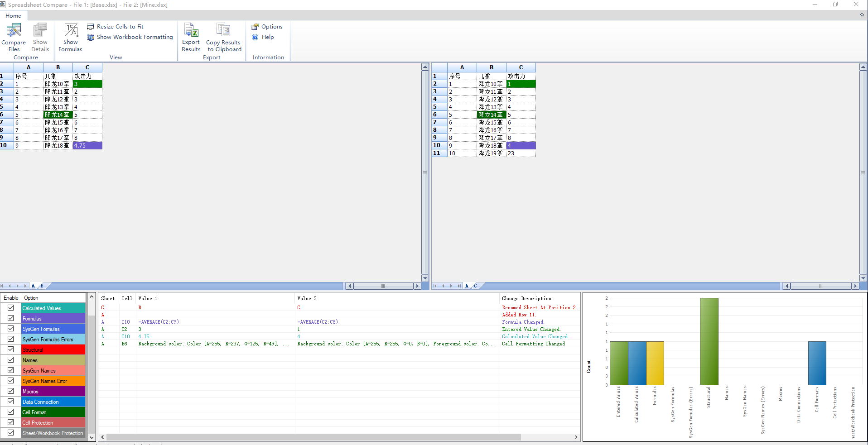Uncheck the Macros option
Screen dimensions: 868x445
[11, 391]
